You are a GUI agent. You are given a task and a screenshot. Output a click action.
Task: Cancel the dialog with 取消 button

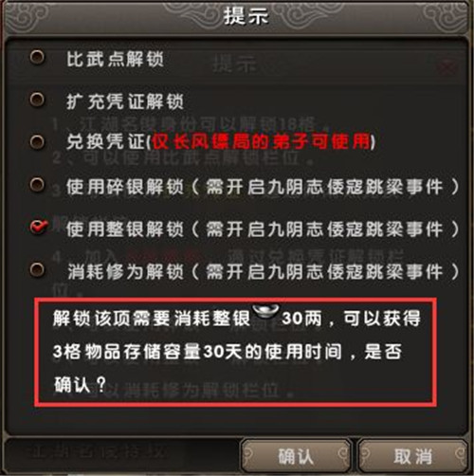click(x=412, y=456)
